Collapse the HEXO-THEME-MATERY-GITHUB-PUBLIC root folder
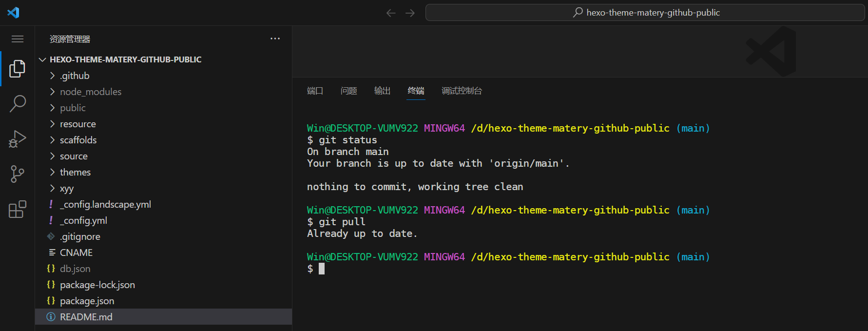 coord(42,59)
